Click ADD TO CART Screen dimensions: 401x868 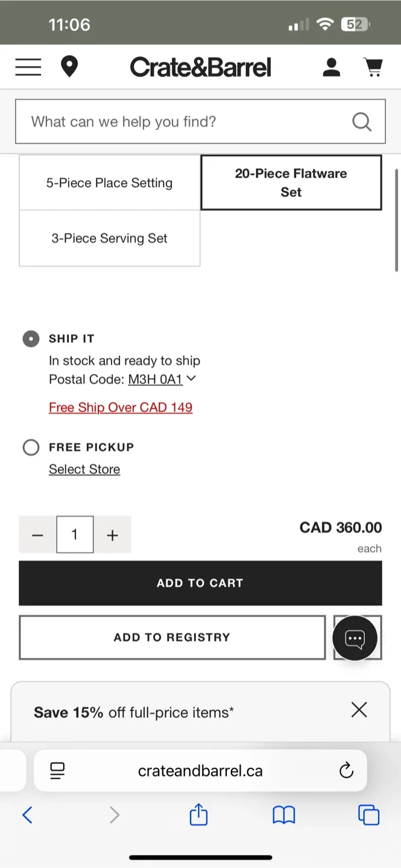click(x=200, y=583)
